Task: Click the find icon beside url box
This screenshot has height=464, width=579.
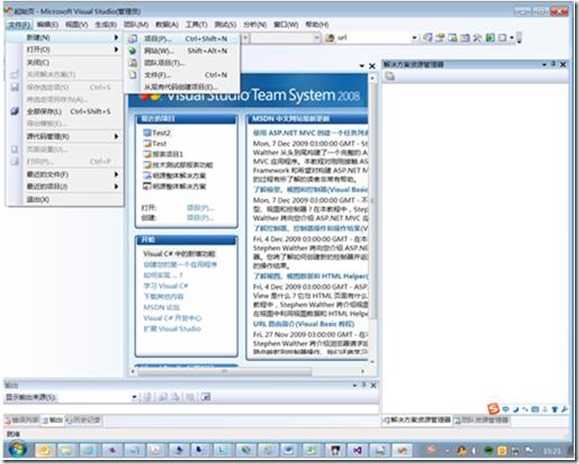Action: pos(329,38)
